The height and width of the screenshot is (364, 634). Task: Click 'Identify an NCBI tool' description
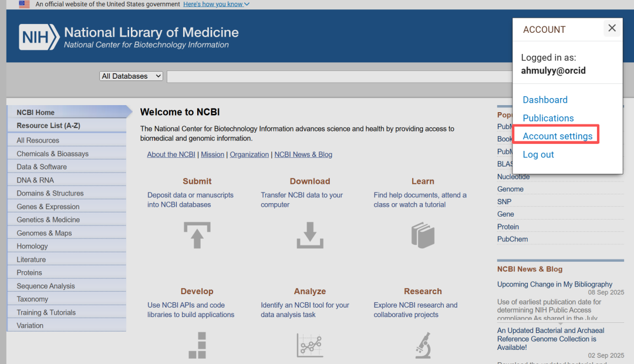[305, 310]
